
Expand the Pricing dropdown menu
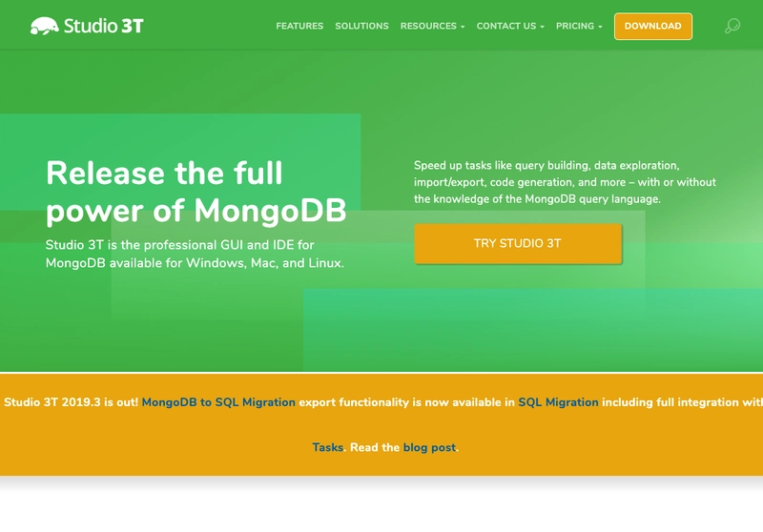point(579,27)
